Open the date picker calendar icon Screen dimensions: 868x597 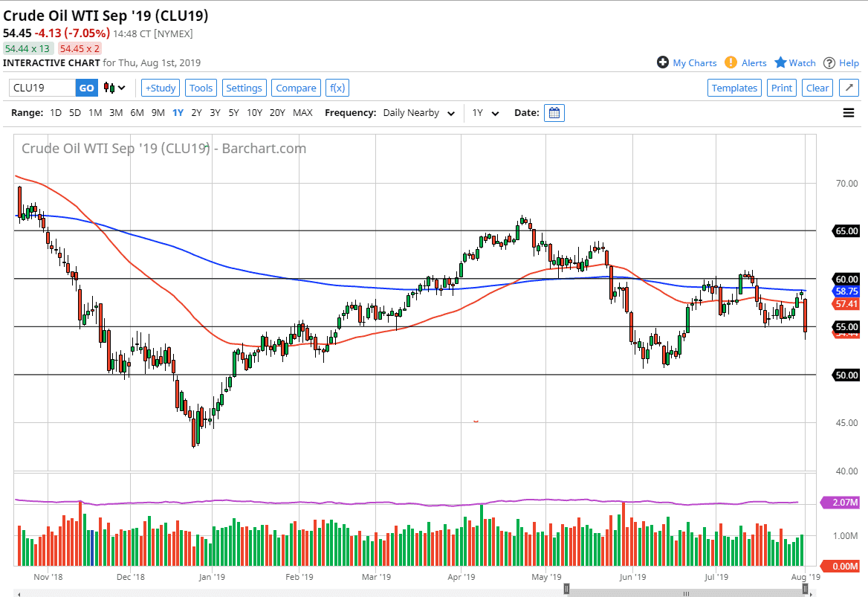coord(554,113)
